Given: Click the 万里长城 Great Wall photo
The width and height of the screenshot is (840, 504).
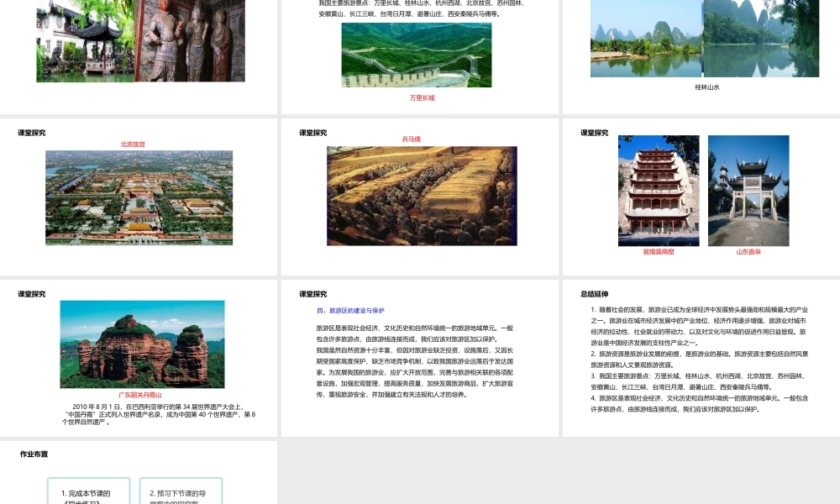Looking at the screenshot, I should (417, 55).
